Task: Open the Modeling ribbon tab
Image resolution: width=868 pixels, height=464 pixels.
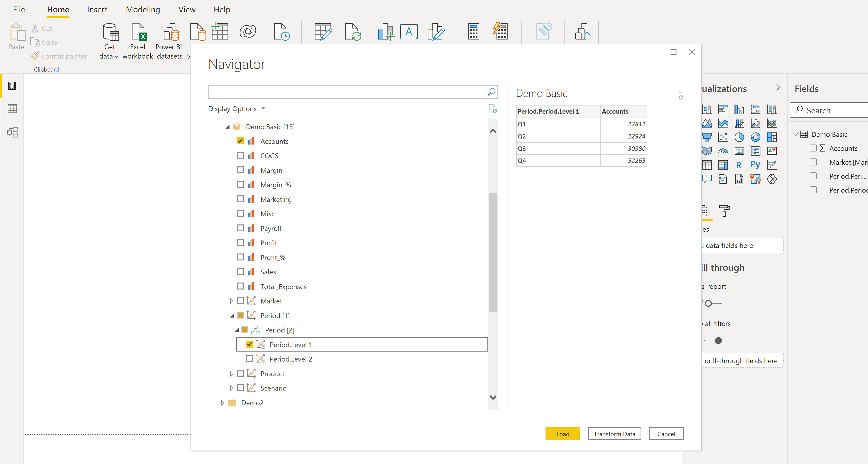Action: pyautogui.click(x=143, y=10)
